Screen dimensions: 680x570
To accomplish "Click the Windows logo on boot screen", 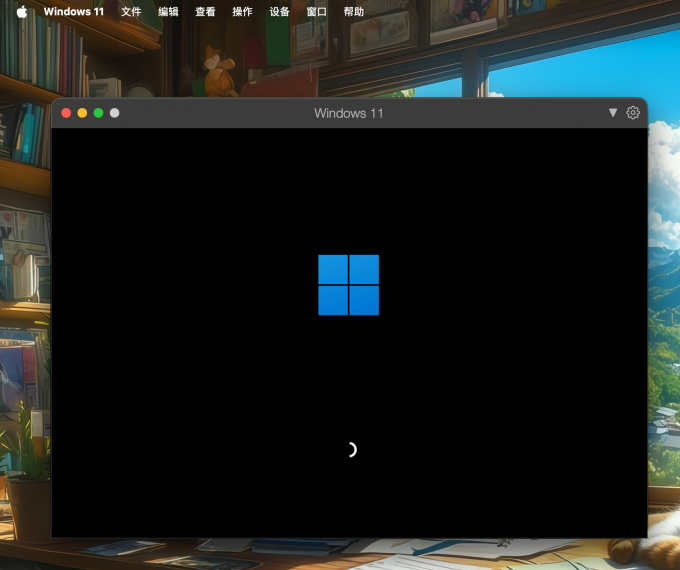I will (349, 285).
